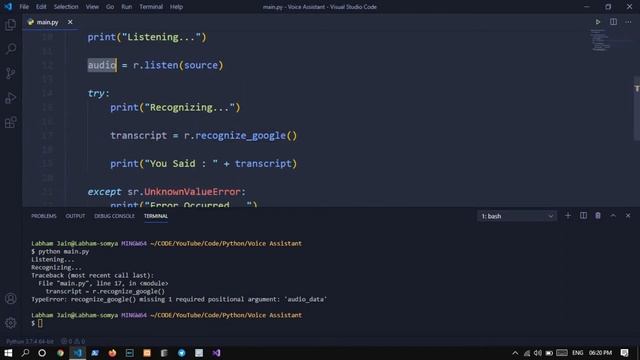Click in the terminal prompt input
This screenshot has width=640, height=360.
pyautogui.click(x=40, y=323)
